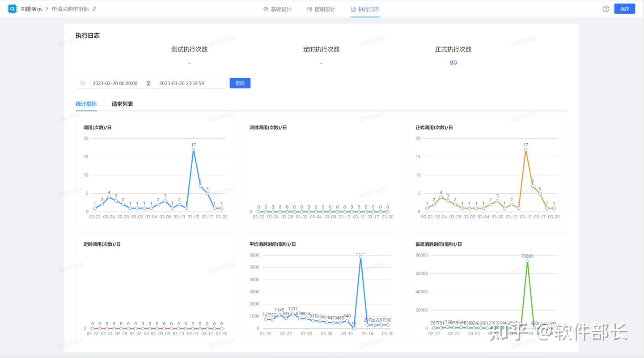Click the 73893 peak point in 最高消耗时间 chart
This screenshot has width=644, height=358.
click(527, 261)
